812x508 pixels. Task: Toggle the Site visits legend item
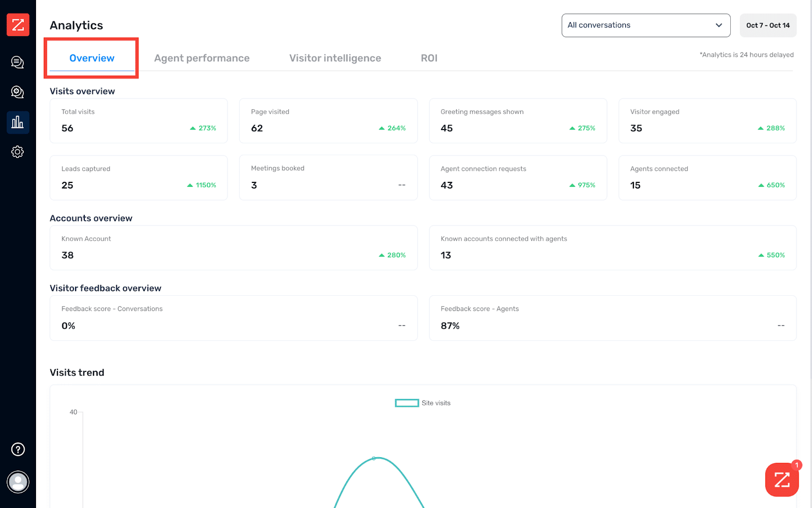pos(435,403)
